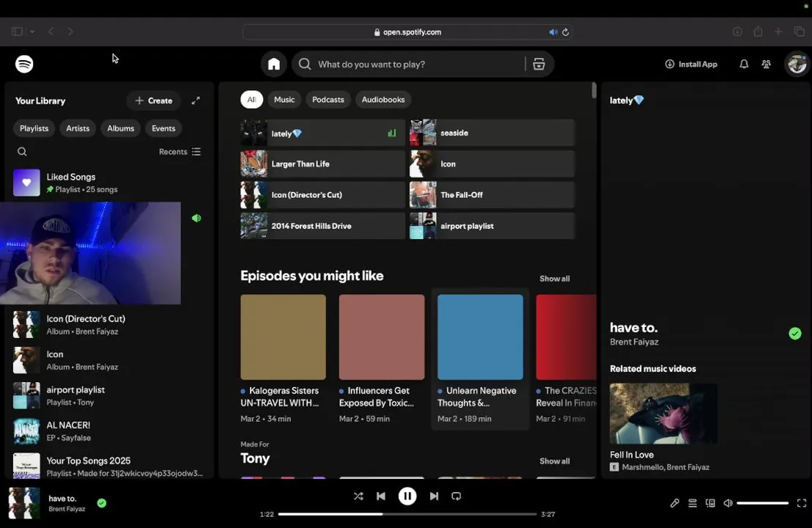Filter library by Artists
Viewport: 812px width, 528px height.
point(78,128)
